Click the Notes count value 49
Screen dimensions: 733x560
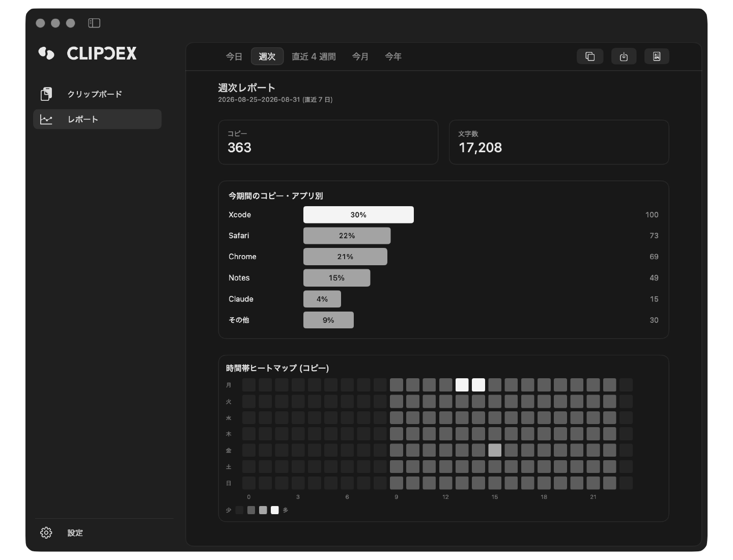pos(654,278)
